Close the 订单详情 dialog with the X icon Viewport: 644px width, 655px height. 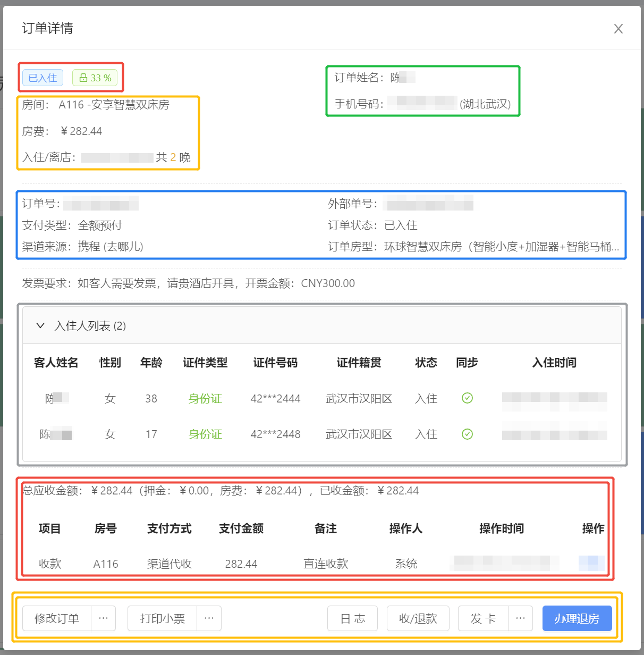[x=618, y=29]
